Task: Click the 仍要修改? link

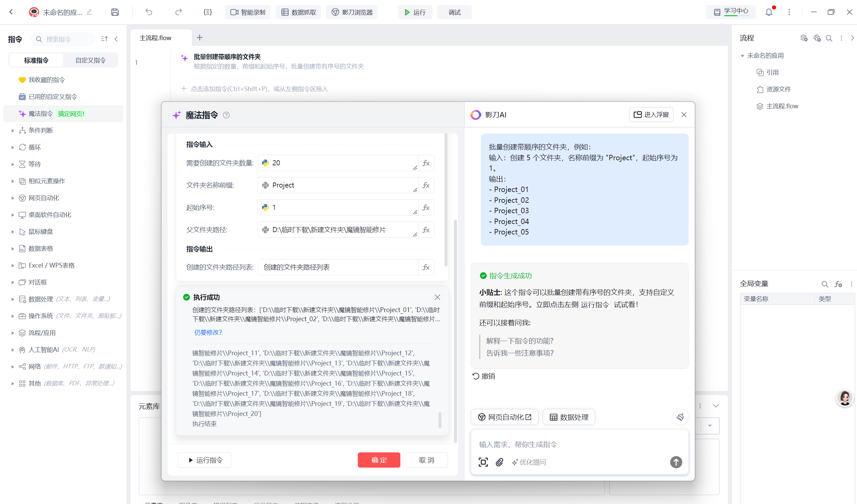Action: click(208, 332)
